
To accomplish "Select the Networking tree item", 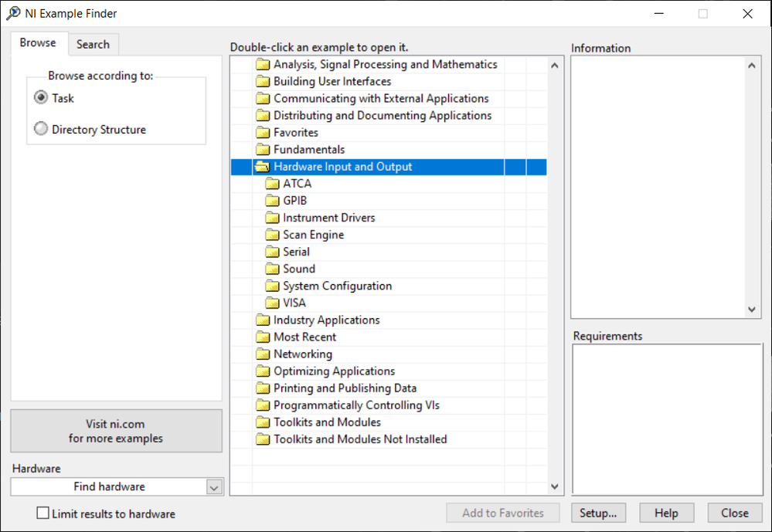I will [303, 354].
